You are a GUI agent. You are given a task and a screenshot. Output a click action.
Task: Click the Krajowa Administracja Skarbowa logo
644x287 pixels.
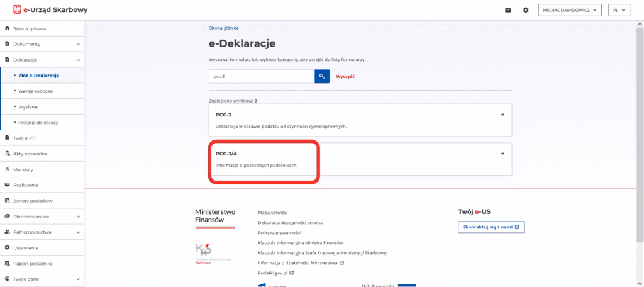coord(213,253)
